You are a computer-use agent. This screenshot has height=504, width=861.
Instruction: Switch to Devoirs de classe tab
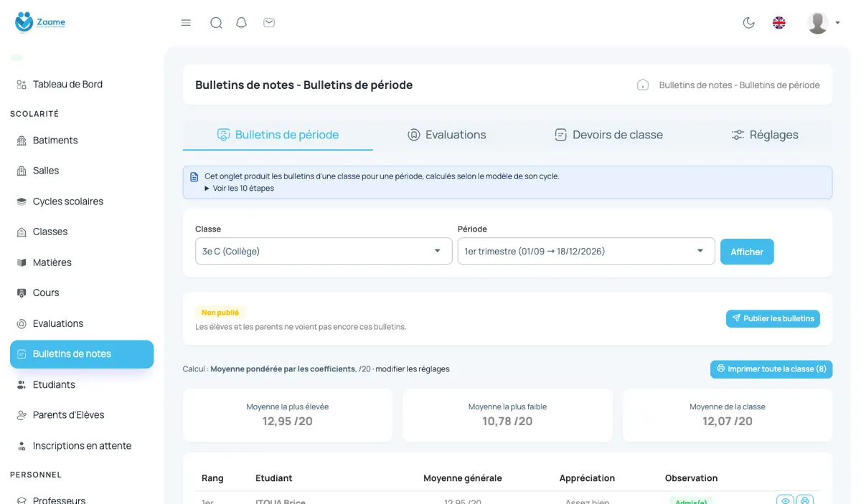click(608, 135)
